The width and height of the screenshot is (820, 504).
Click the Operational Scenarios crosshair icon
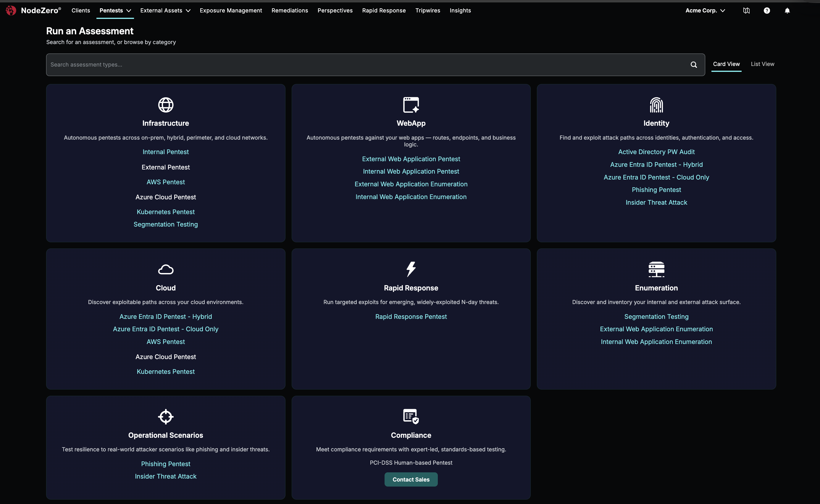click(x=166, y=417)
